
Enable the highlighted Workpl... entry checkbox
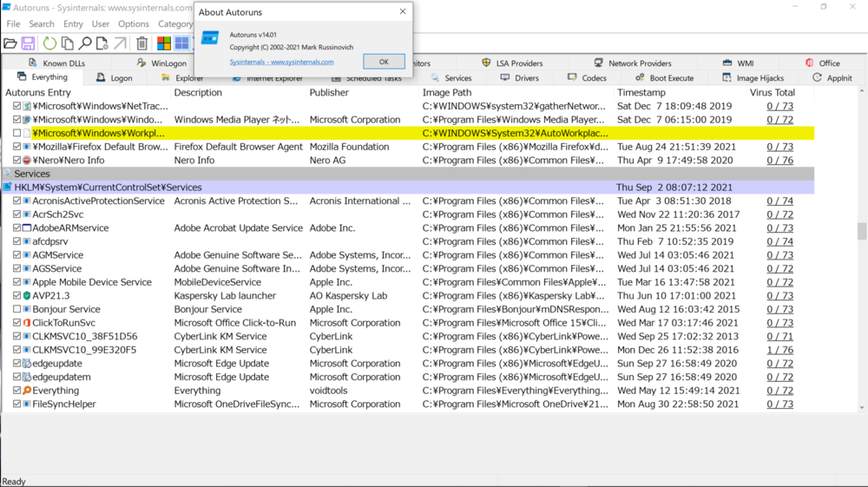pyautogui.click(x=16, y=134)
